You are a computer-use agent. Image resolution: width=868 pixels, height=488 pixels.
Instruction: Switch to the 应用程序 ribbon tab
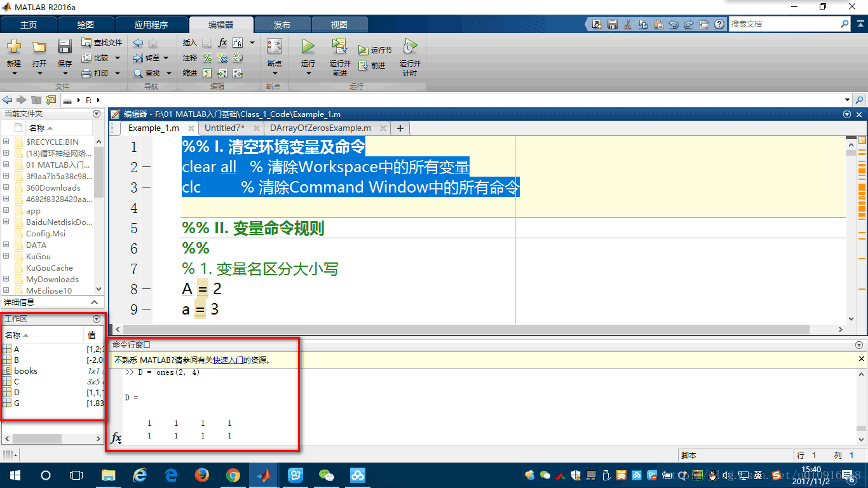click(151, 25)
